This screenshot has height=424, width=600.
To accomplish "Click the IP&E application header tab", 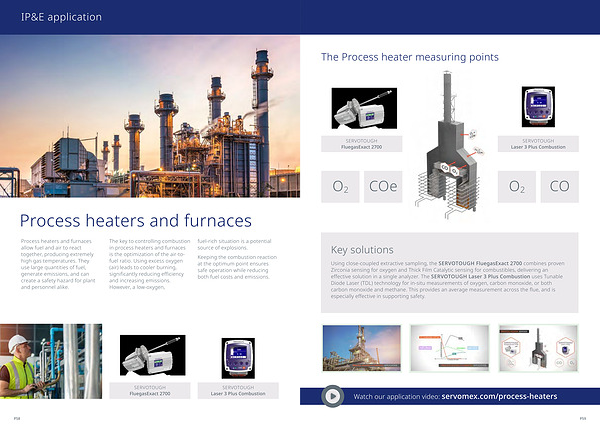I will 62,17.
